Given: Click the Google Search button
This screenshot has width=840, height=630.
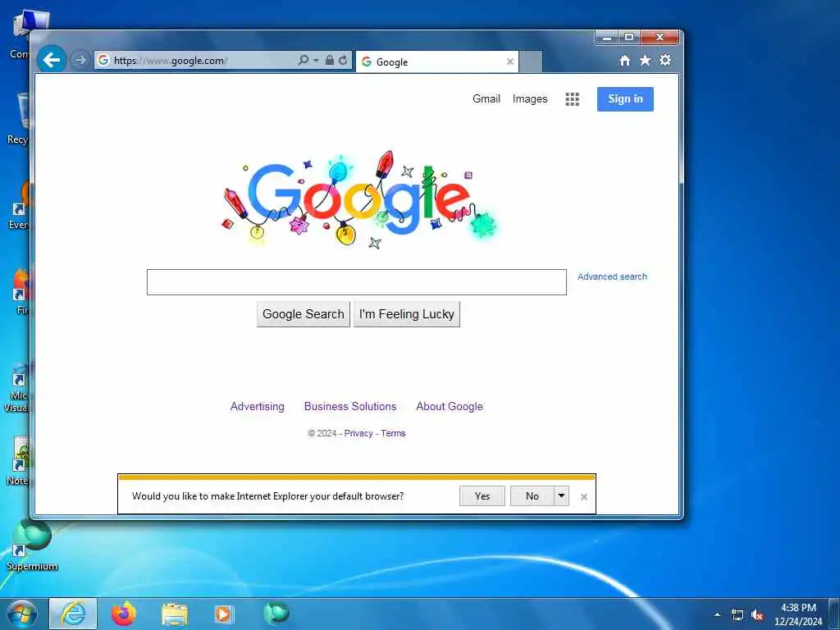Looking at the screenshot, I should point(304,314).
